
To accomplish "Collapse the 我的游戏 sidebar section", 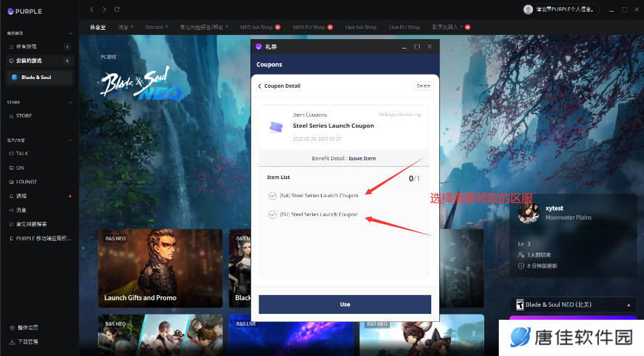I will click(70, 33).
